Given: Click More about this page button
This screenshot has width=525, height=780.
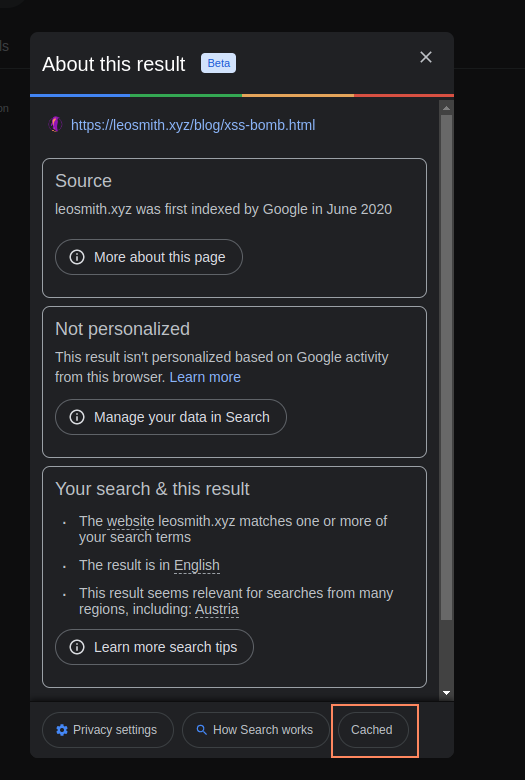Looking at the screenshot, I should point(149,257).
